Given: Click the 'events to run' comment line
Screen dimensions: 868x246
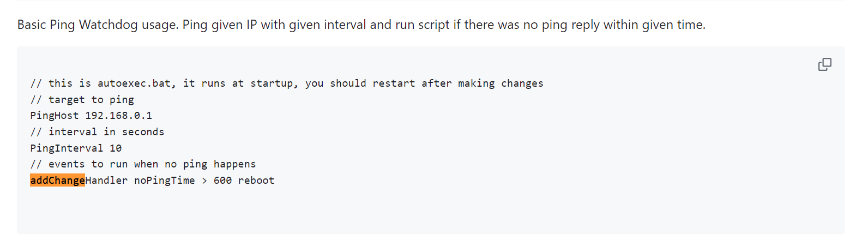Looking at the screenshot, I should click(143, 164).
